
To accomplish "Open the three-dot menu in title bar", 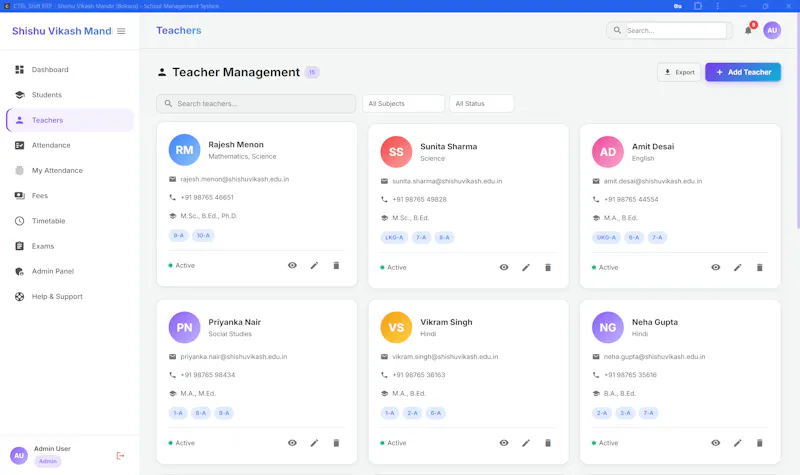I will pos(717,6).
